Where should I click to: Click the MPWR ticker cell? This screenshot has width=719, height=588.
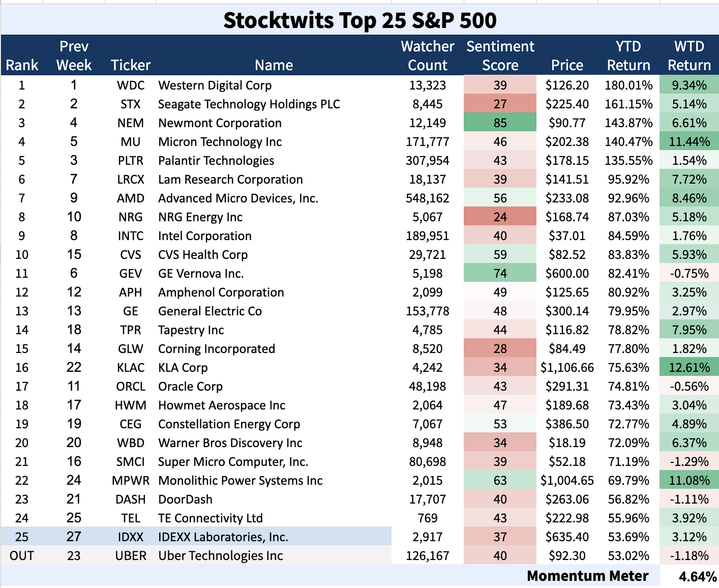131,481
